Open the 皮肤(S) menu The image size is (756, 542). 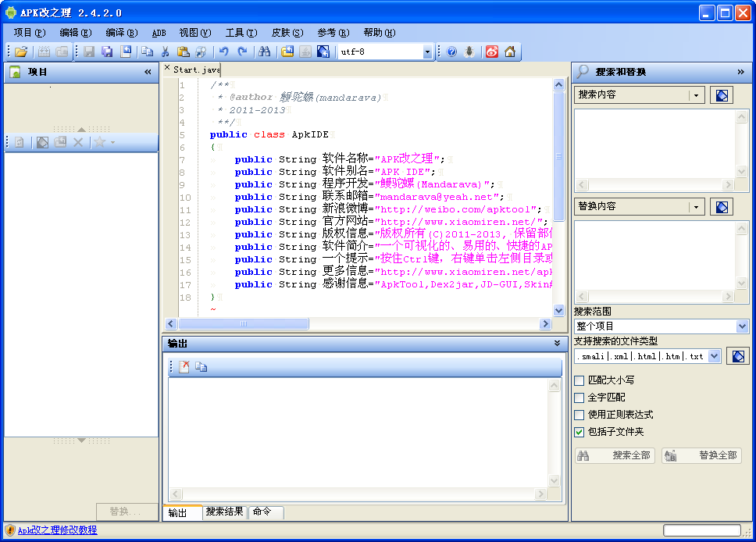tap(287, 32)
